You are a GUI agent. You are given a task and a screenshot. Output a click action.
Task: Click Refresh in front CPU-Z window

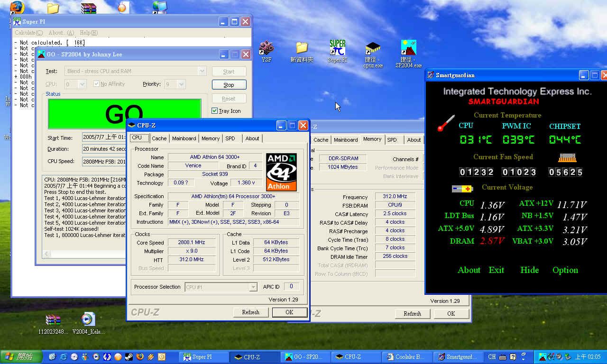coord(251,312)
